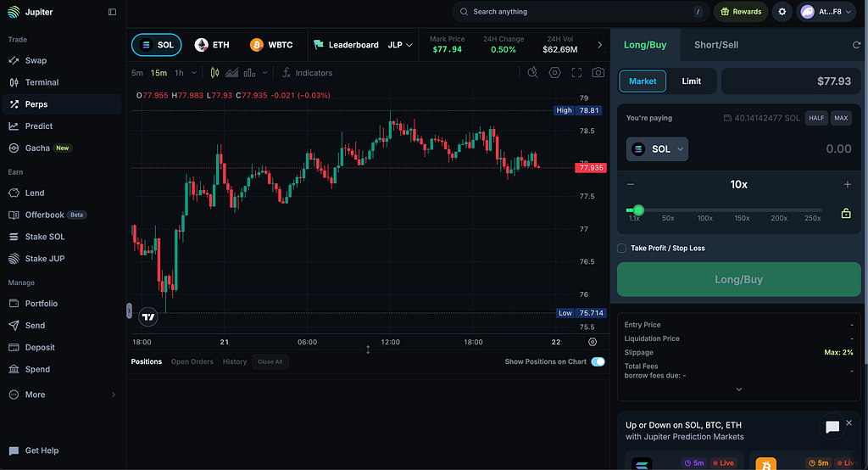868x470 pixels.
Task: Collapse the Jupiter sidebar panel
Action: click(x=113, y=12)
